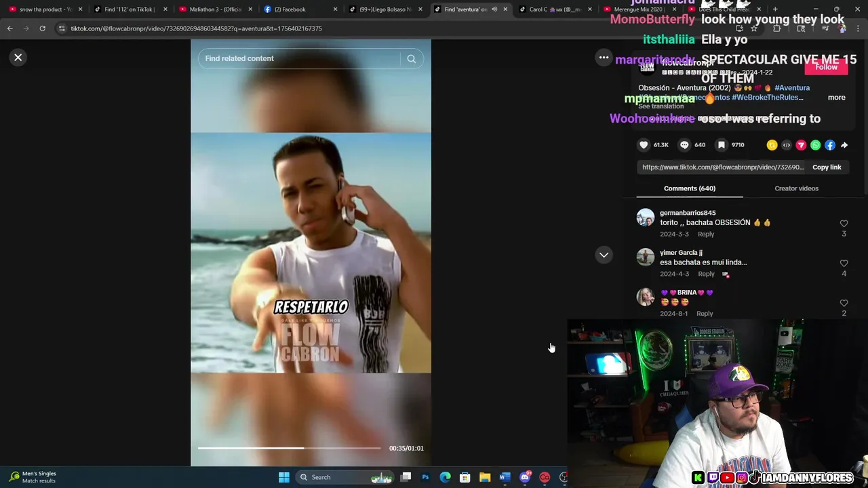Bookmark this page with the star icon
The image size is (868, 488).
click(753, 28)
